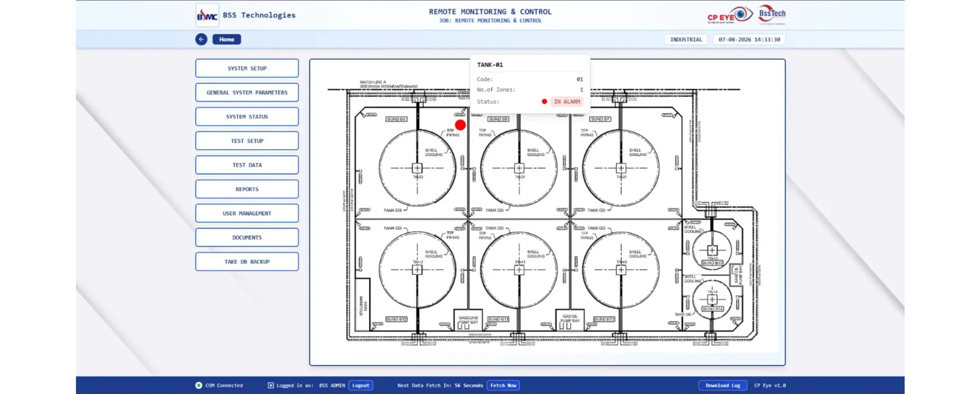Click BSS Technologies title text

(x=259, y=15)
